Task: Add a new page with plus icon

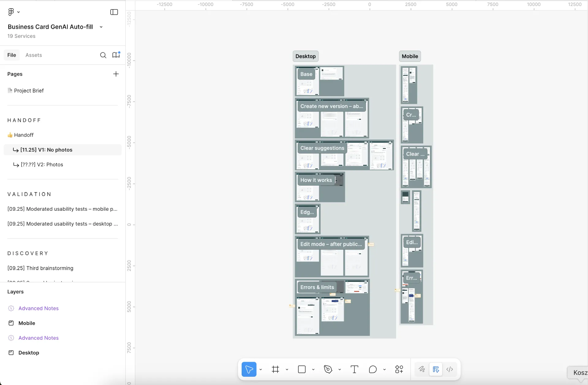Action: pos(116,74)
